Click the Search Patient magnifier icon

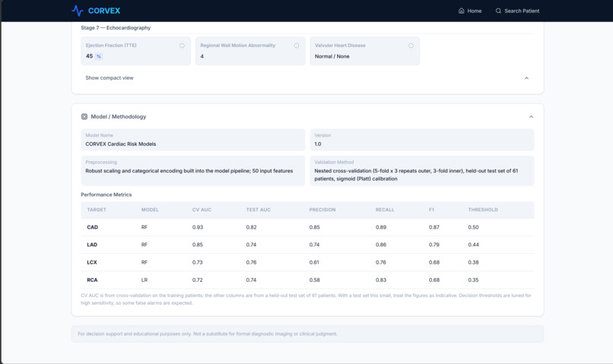coord(498,11)
